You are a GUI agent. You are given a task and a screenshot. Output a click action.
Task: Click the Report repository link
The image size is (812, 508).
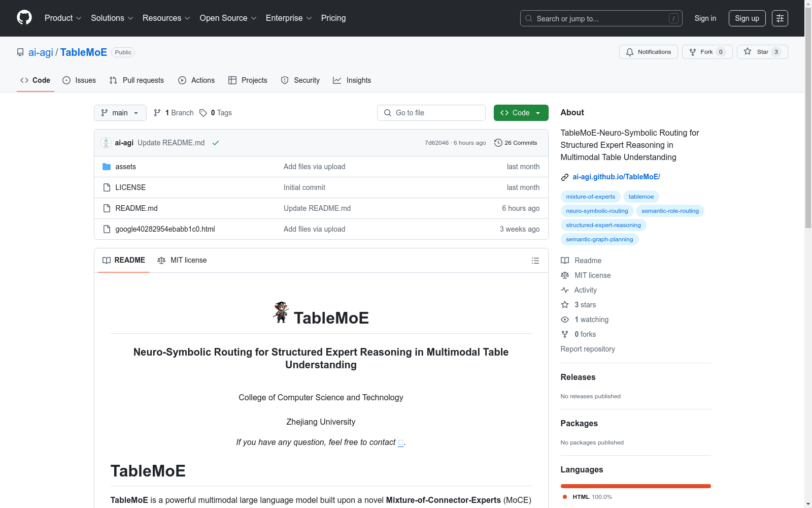pyautogui.click(x=588, y=349)
